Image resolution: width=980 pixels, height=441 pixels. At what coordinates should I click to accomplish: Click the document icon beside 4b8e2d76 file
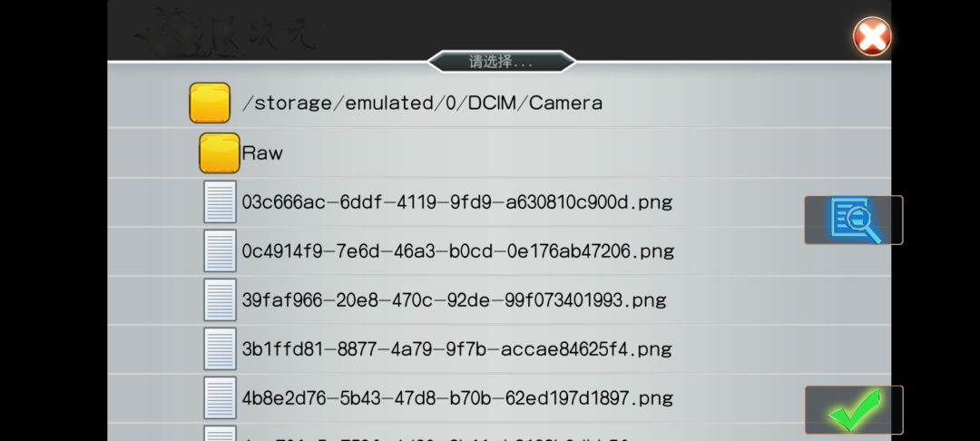pyautogui.click(x=220, y=398)
